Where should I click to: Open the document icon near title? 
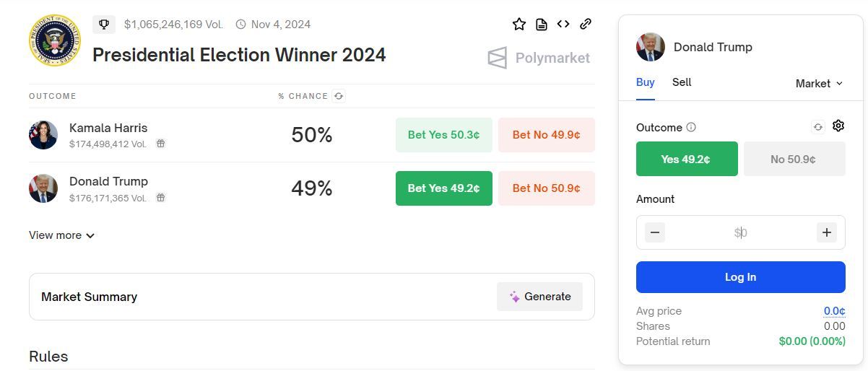(541, 25)
